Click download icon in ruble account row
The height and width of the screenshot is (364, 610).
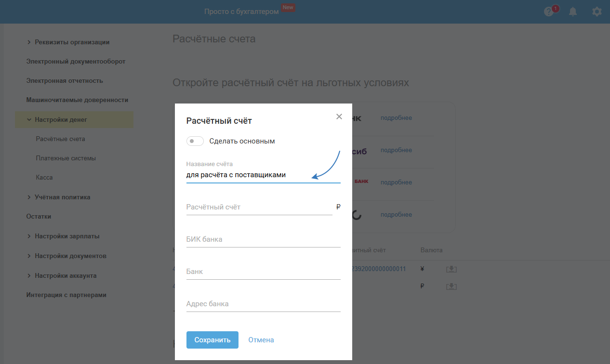451,286
